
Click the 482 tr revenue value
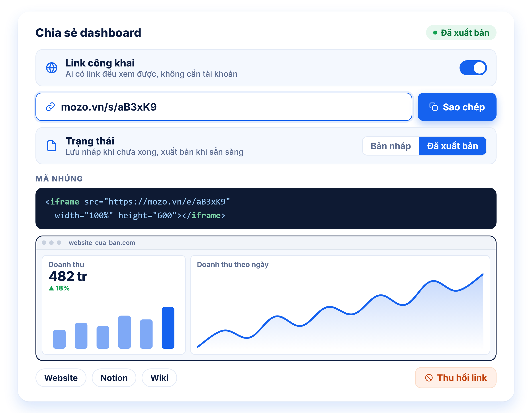[x=68, y=276]
